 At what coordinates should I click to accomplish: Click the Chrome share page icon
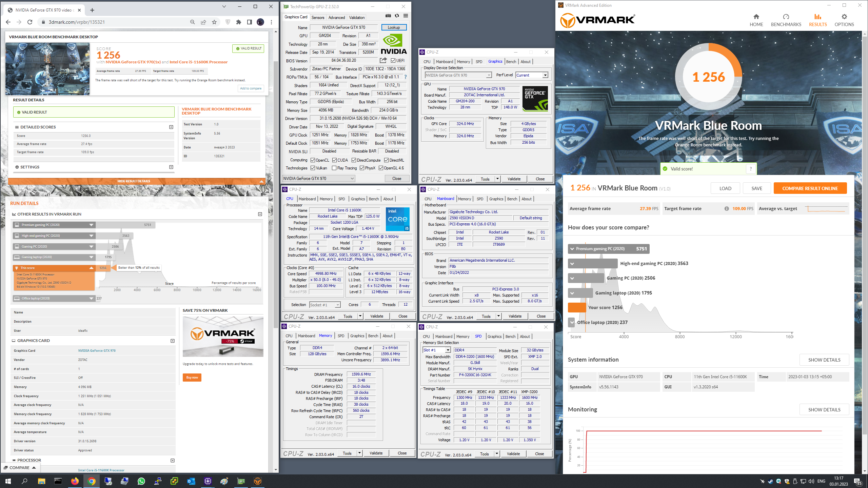(203, 22)
